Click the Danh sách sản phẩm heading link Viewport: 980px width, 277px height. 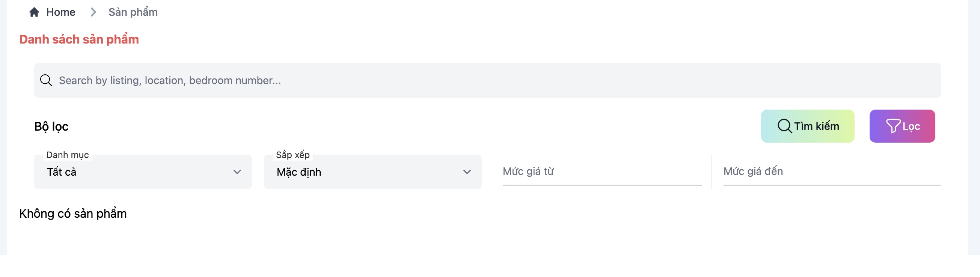pos(79,39)
